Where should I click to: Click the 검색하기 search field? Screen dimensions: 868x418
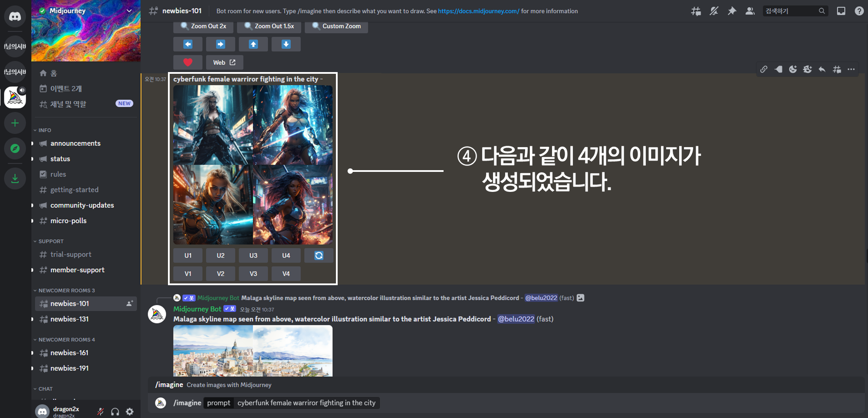click(x=795, y=11)
